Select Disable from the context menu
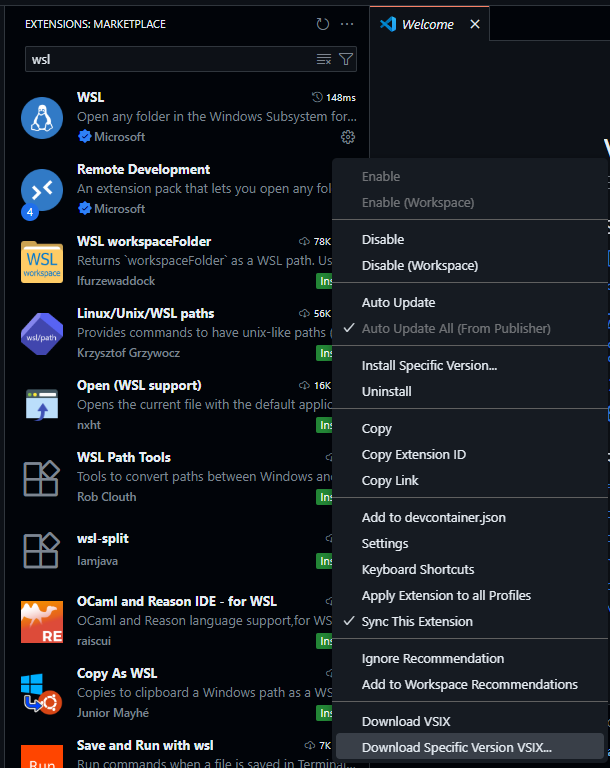610x768 pixels. (x=468, y=240)
